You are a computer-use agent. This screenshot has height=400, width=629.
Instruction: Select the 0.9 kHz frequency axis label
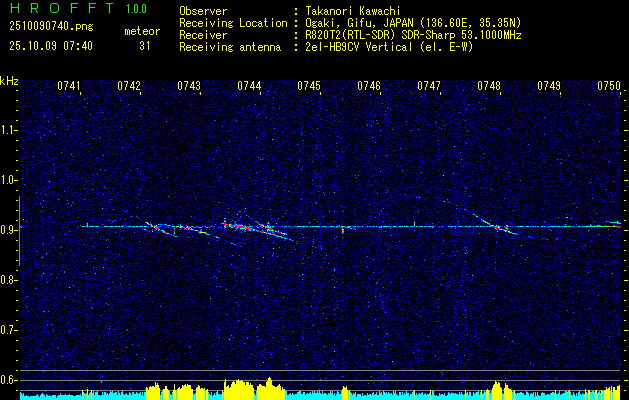(x=9, y=230)
